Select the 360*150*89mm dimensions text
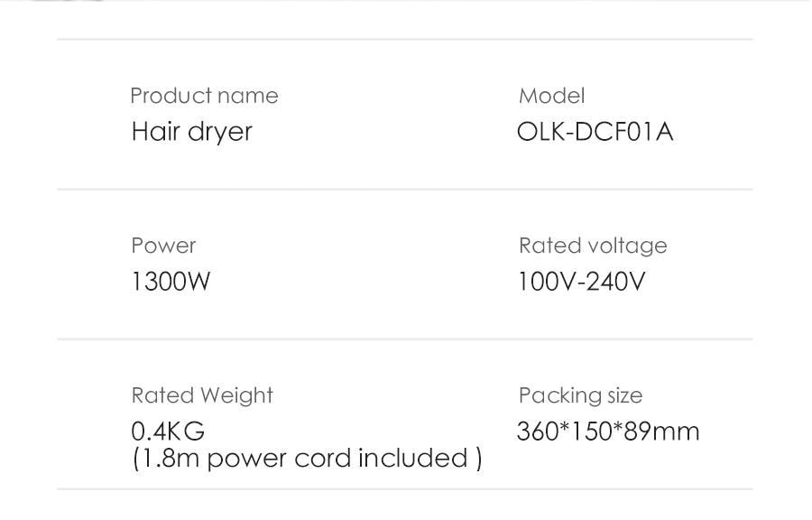Screen dimensions: 812x520 (608, 431)
